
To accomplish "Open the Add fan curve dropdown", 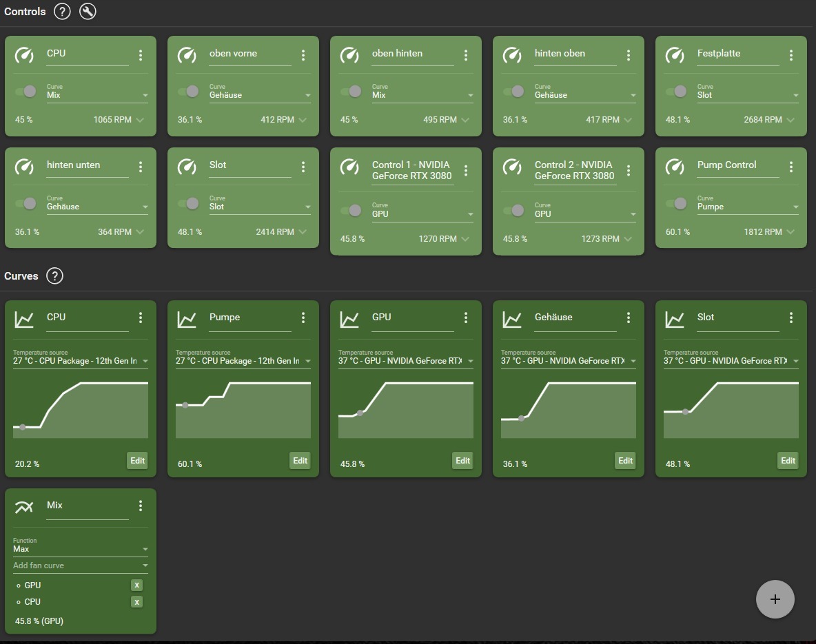I will tap(81, 565).
